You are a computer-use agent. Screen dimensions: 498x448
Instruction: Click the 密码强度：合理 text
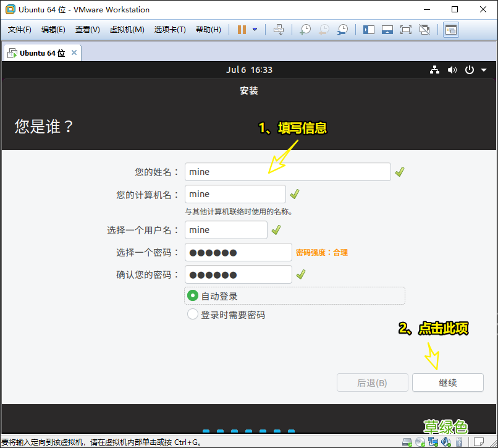[322, 253]
